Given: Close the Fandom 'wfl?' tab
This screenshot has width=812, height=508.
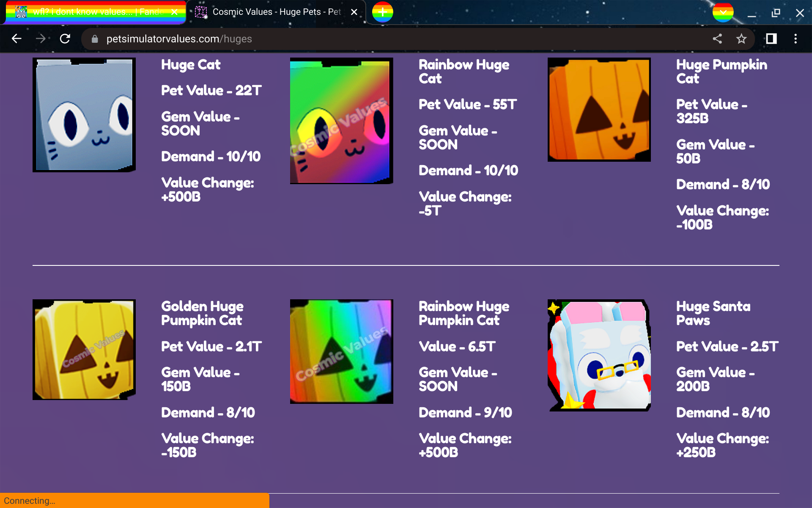Looking at the screenshot, I should click(x=174, y=12).
